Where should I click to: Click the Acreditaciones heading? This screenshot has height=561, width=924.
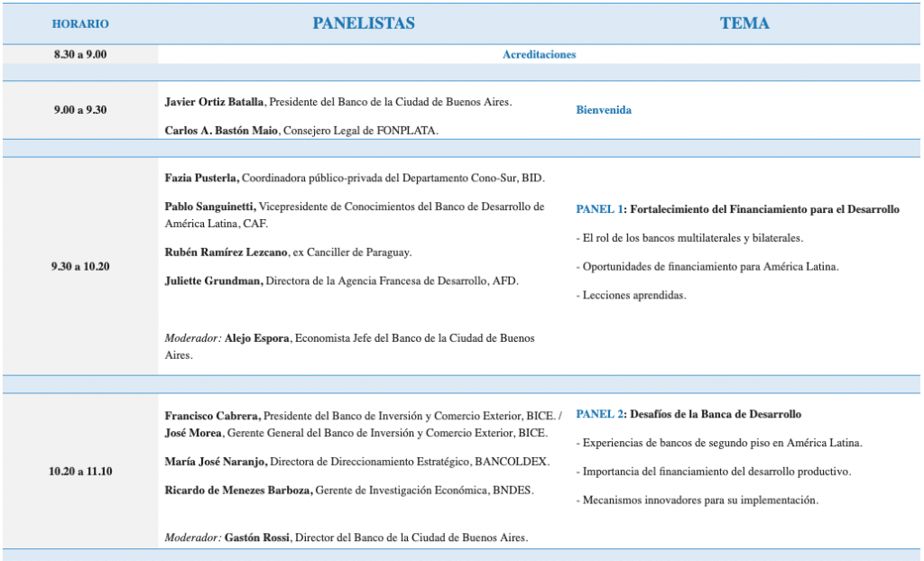tap(540, 54)
